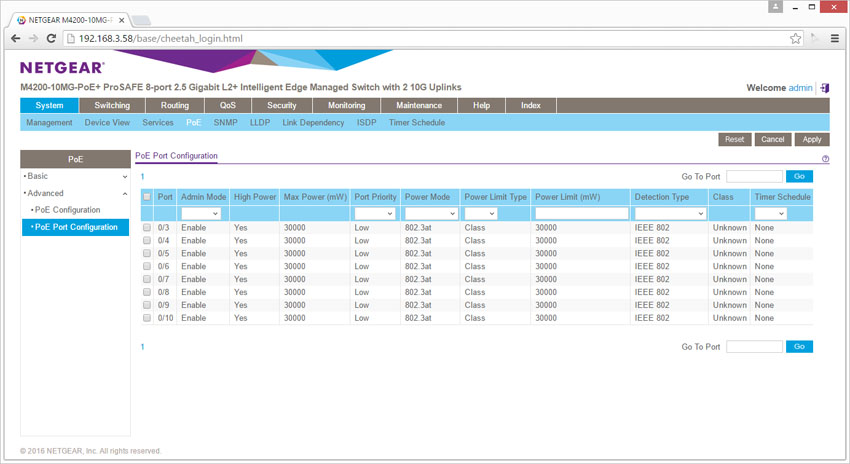
Task: Check the box for port 0/8
Action: 147,292
